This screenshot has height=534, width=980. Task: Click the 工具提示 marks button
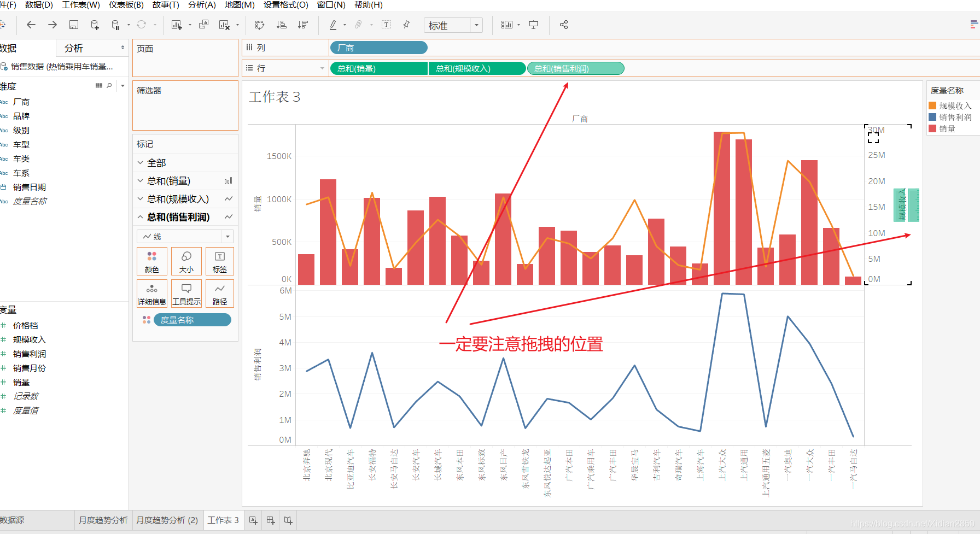tap(186, 294)
